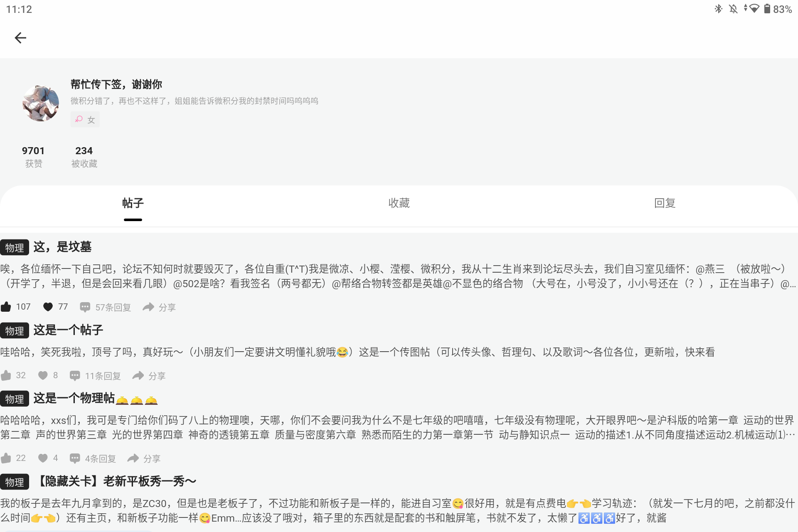Open the user's profile avatar
Viewport: 798px width, 532px height.
click(x=41, y=103)
